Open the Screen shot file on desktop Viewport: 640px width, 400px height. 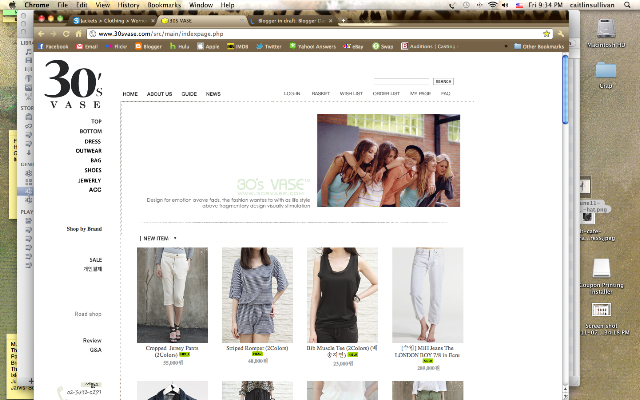[602, 318]
